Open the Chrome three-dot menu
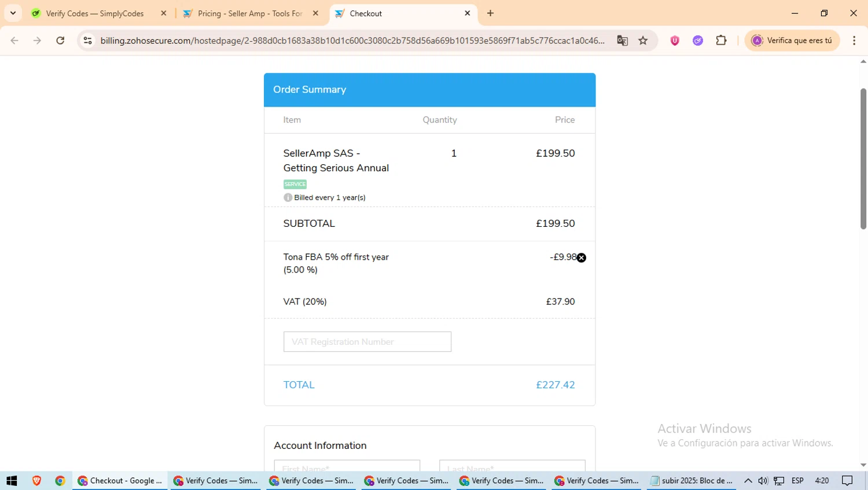This screenshot has width=868, height=490. (x=854, y=40)
